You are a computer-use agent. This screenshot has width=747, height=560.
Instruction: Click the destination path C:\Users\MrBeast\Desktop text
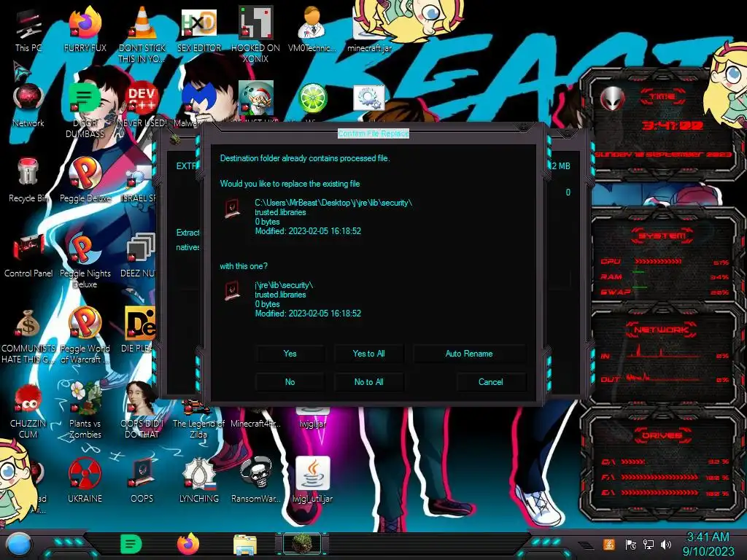pyautogui.click(x=333, y=203)
